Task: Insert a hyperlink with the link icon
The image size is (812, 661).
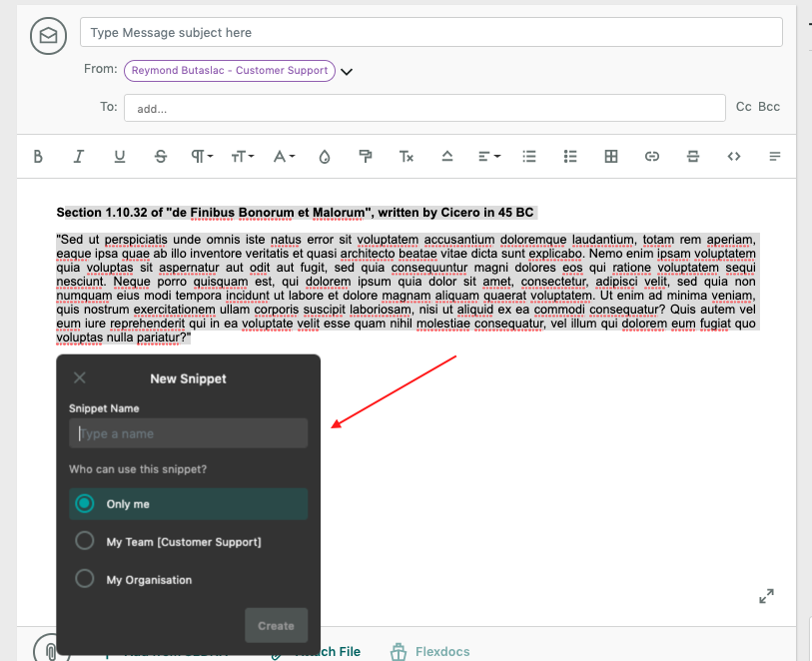Action: [652, 157]
